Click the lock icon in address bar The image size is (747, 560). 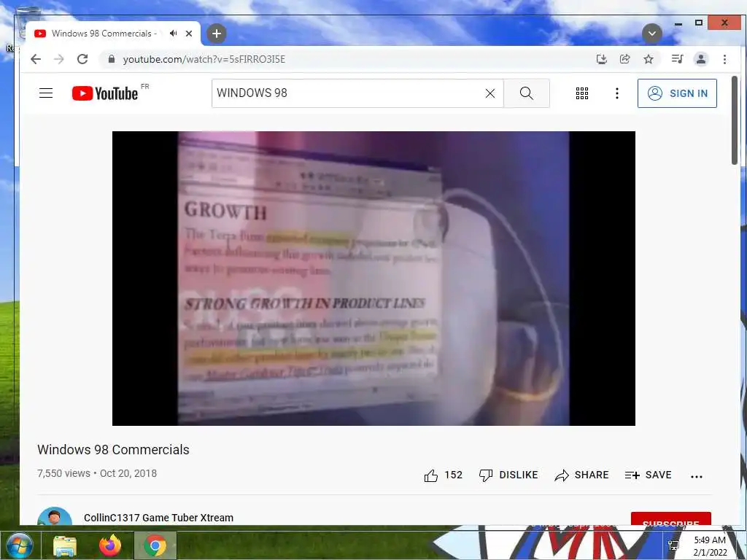112,59
